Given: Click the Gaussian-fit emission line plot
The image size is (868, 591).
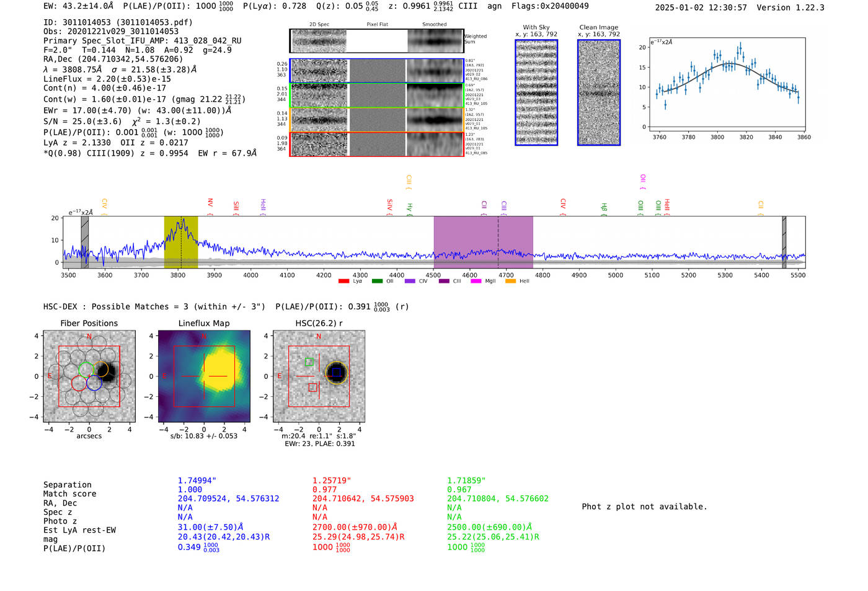Looking at the screenshot, I should 727,85.
